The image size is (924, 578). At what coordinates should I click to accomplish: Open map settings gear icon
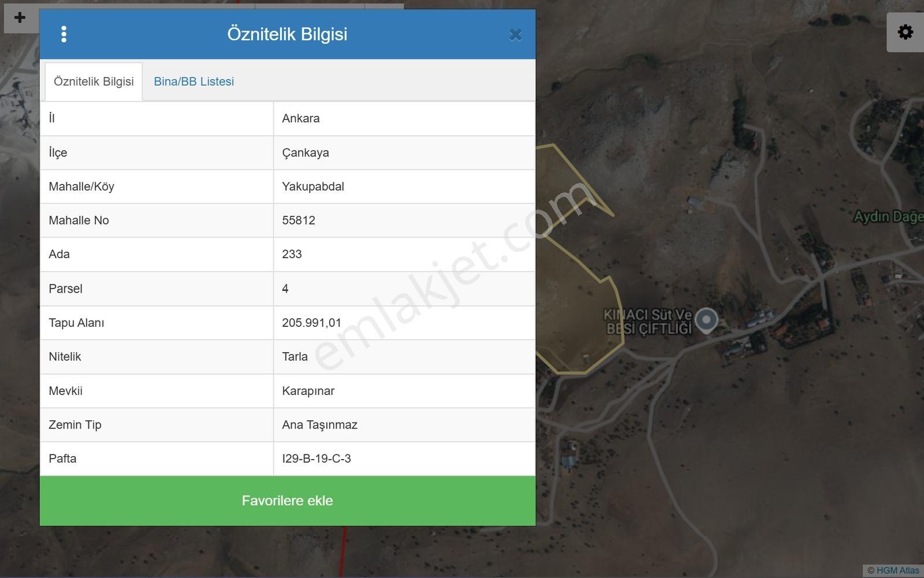[x=905, y=32]
